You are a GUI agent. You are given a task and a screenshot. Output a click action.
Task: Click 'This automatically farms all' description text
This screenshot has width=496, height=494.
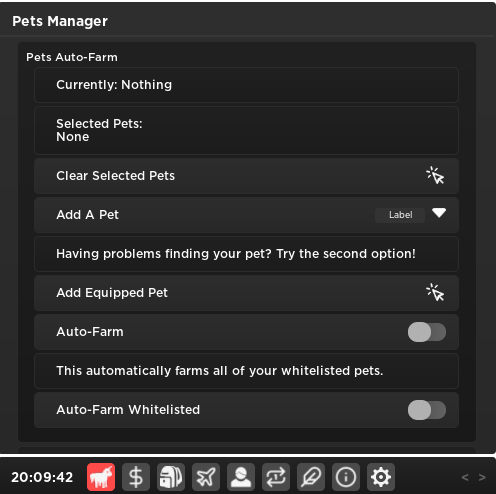pyautogui.click(x=220, y=371)
